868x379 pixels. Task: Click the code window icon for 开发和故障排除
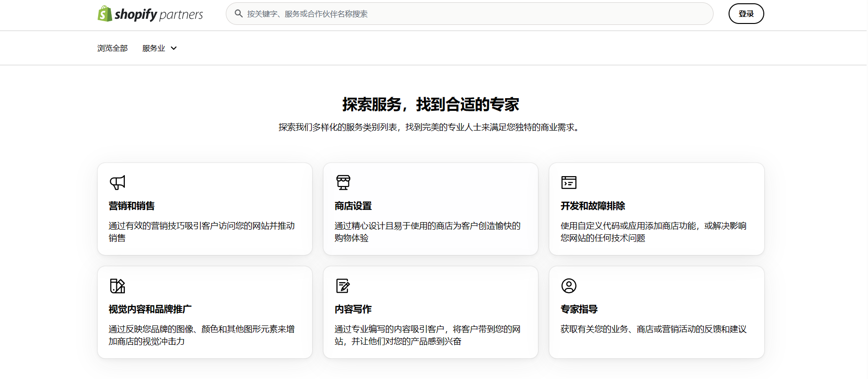[569, 182]
